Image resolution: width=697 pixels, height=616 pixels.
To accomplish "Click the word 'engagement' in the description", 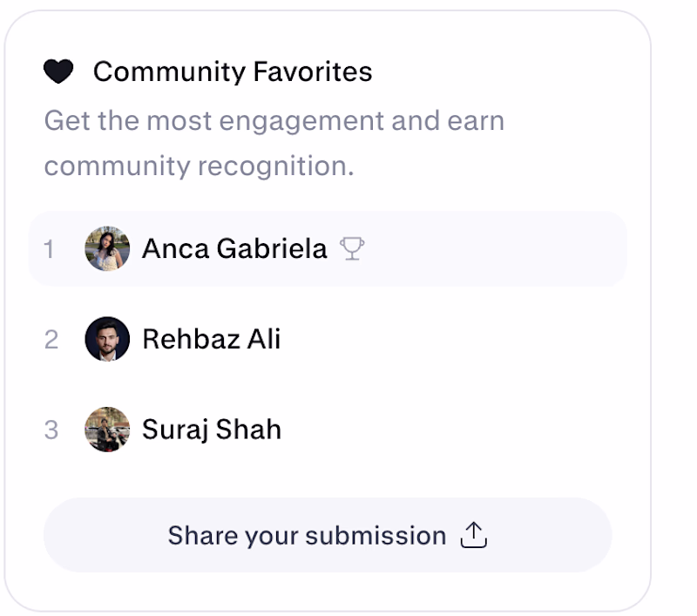I will 301,122.
